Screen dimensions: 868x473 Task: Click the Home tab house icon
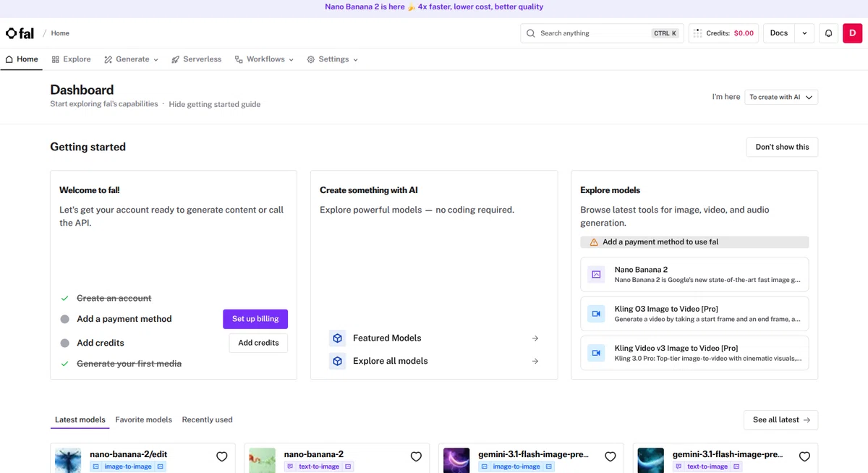[x=9, y=59]
